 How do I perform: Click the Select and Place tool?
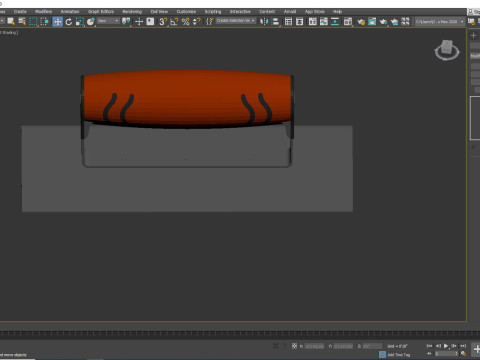(x=90, y=22)
